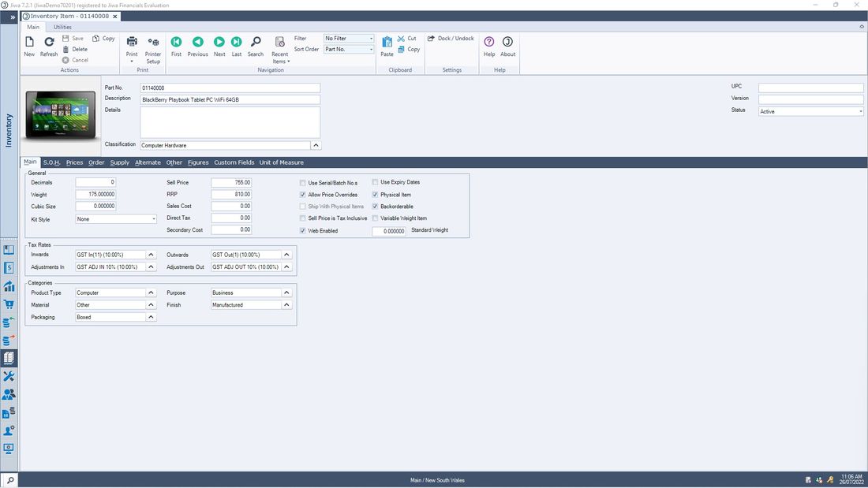Enable Use Serial/Batch No.s checkbox
The width and height of the screenshot is (868, 488).
pos(303,183)
